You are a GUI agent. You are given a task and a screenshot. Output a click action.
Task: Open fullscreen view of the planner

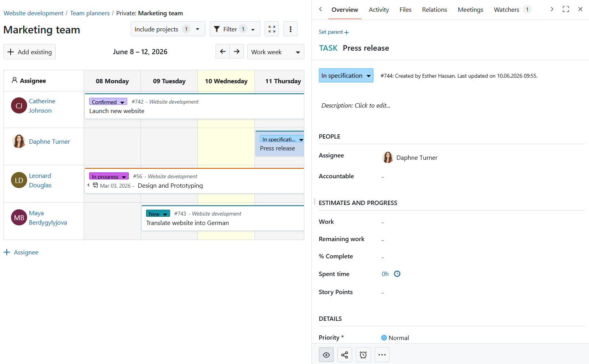coord(272,29)
